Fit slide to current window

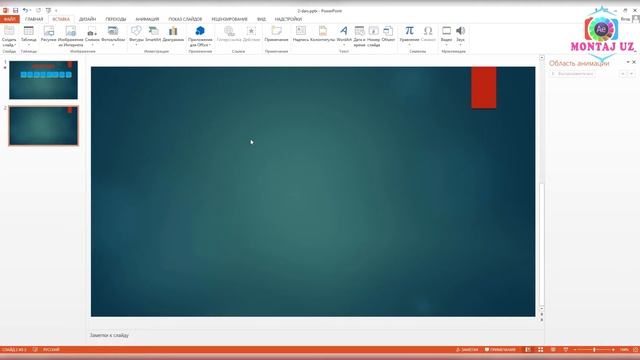point(636,350)
